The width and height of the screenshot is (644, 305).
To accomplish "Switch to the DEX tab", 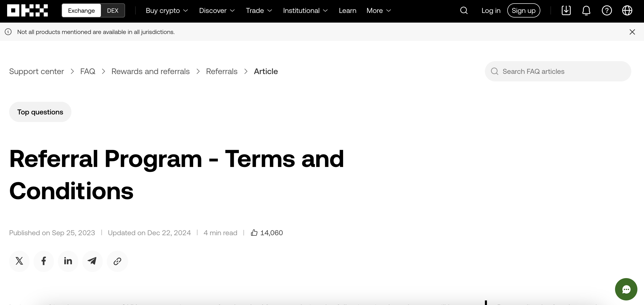I will coord(113,10).
